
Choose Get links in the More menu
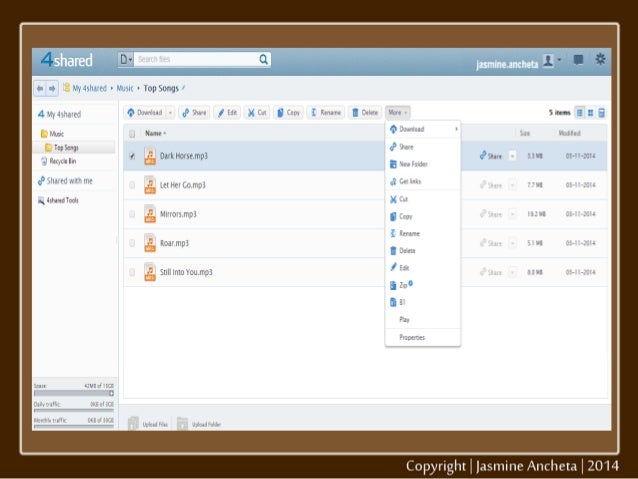[x=423, y=182]
